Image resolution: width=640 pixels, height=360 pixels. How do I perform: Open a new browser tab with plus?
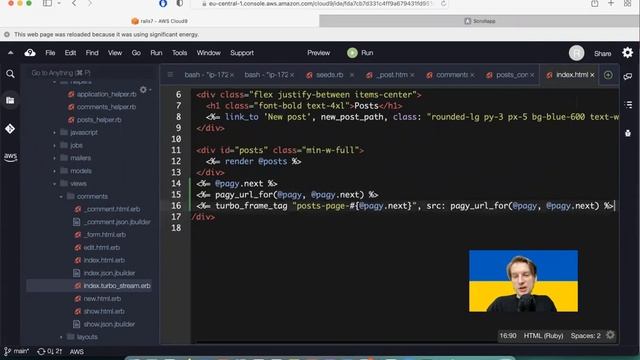pyautogui.click(x=611, y=3)
